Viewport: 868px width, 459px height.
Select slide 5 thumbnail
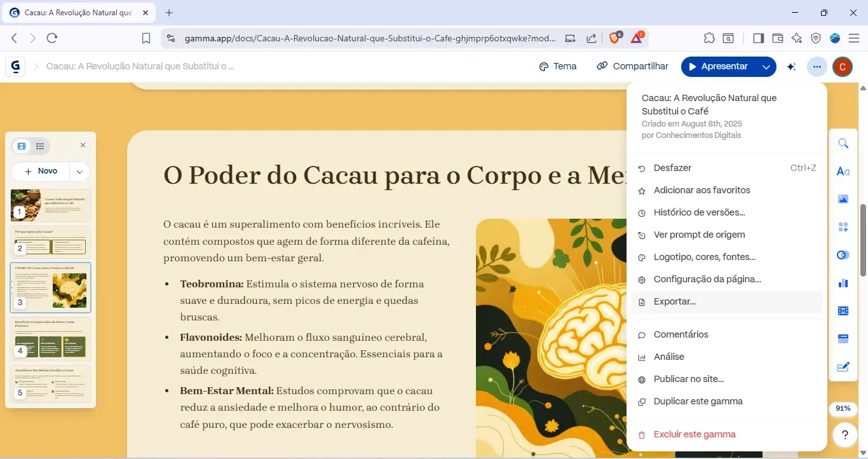tap(50, 383)
